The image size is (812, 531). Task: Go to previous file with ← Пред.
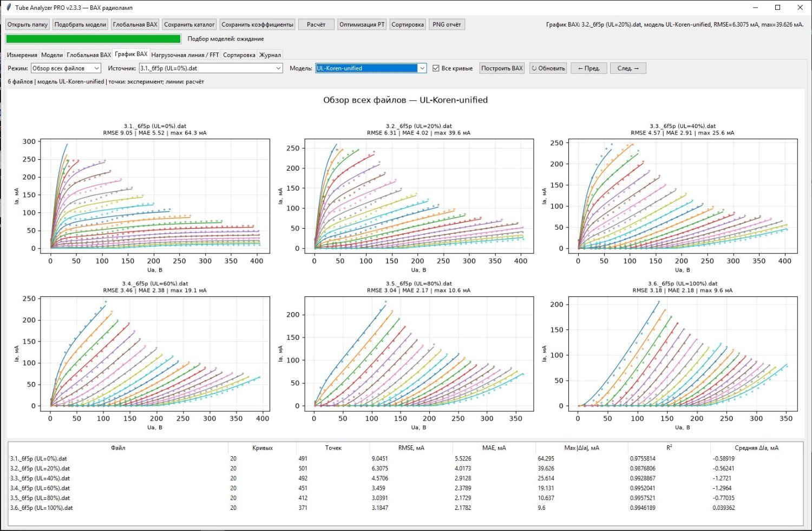[x=588, y=68]
